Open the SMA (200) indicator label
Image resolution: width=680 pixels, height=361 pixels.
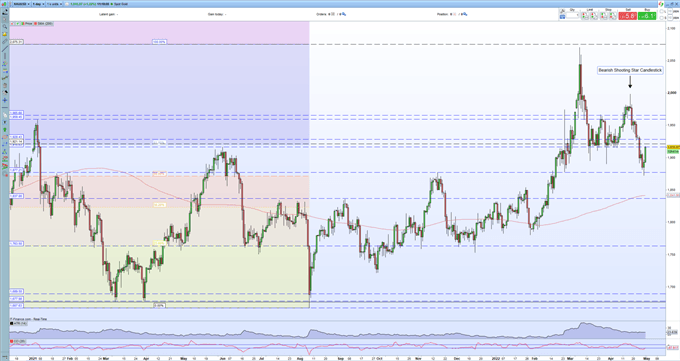click(44, 23)
